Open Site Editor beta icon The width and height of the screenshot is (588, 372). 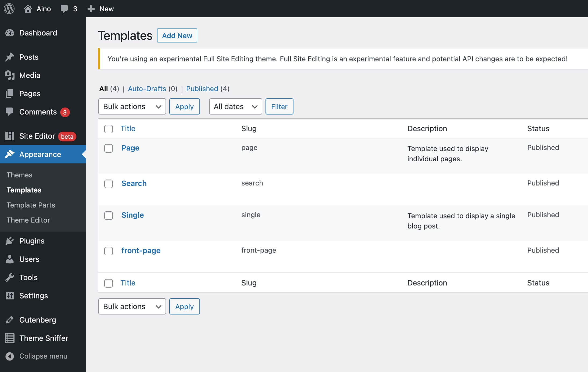(9, 136)
